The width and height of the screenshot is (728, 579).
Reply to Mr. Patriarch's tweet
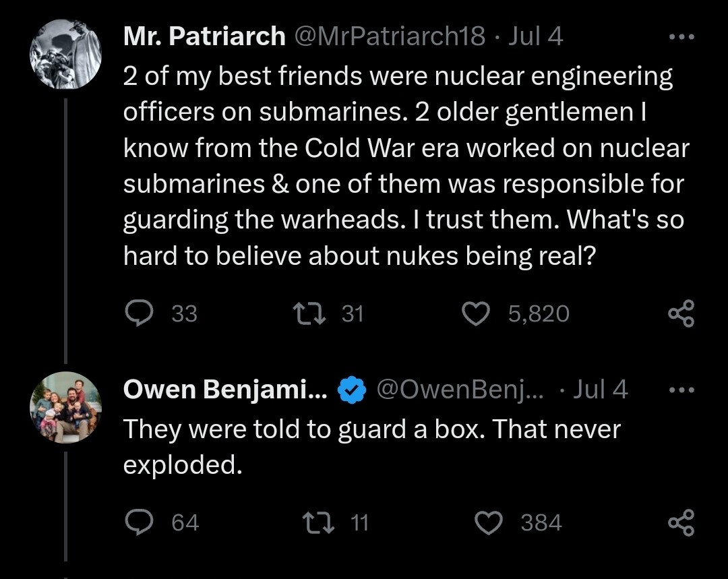(139, 313)
